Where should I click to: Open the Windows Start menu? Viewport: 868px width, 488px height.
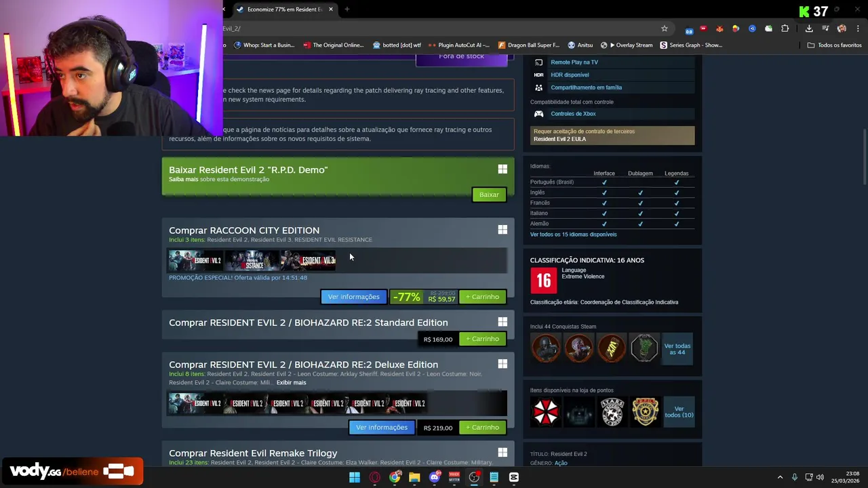click(x=355, y=477)
